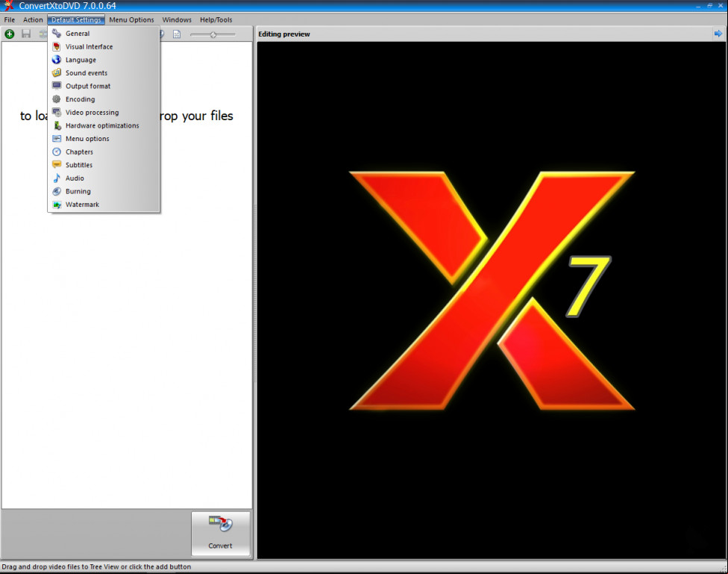Open the Action menu
728x574 pixels.
[33, 20]
